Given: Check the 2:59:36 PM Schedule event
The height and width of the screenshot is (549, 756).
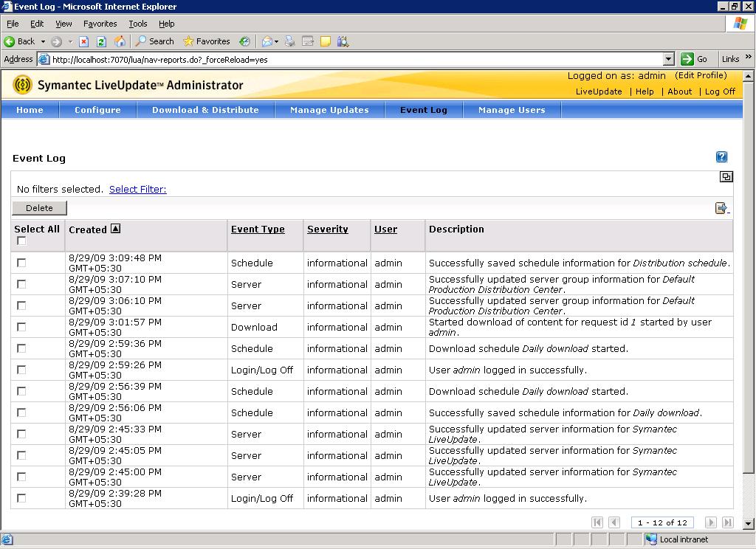Looking at the screenshot, I should [x=21, y=348].
